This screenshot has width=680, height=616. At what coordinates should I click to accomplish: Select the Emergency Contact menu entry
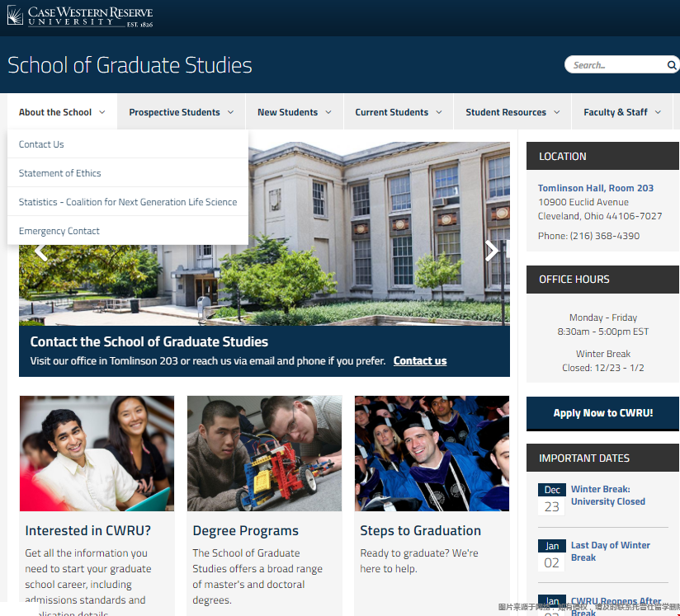(59, 231)
